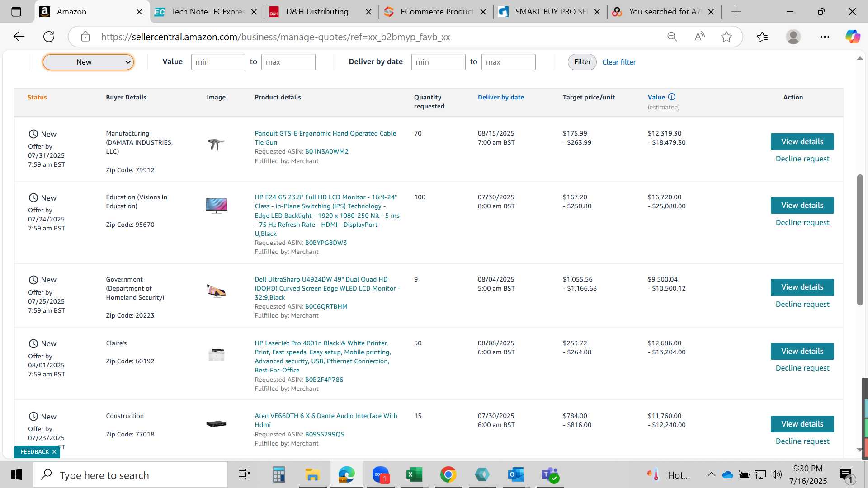Open Windows Start menu
Viewport: 868px width, 488px height.
16,475
